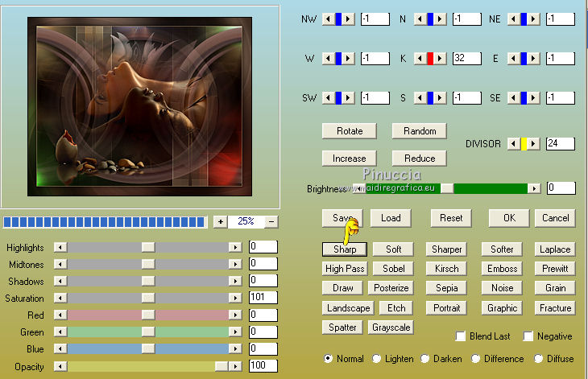Click the Brightness right arrow

(534, 188)
